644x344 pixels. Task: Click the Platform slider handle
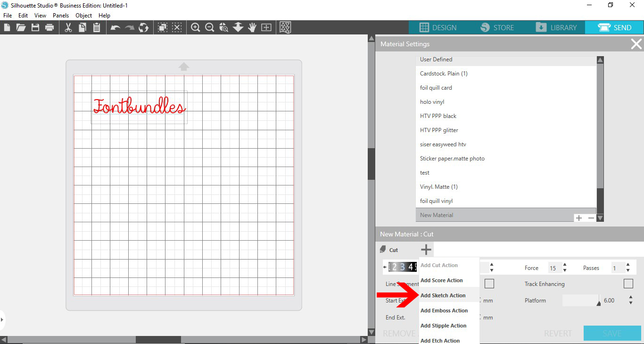[x=599, y=303]
